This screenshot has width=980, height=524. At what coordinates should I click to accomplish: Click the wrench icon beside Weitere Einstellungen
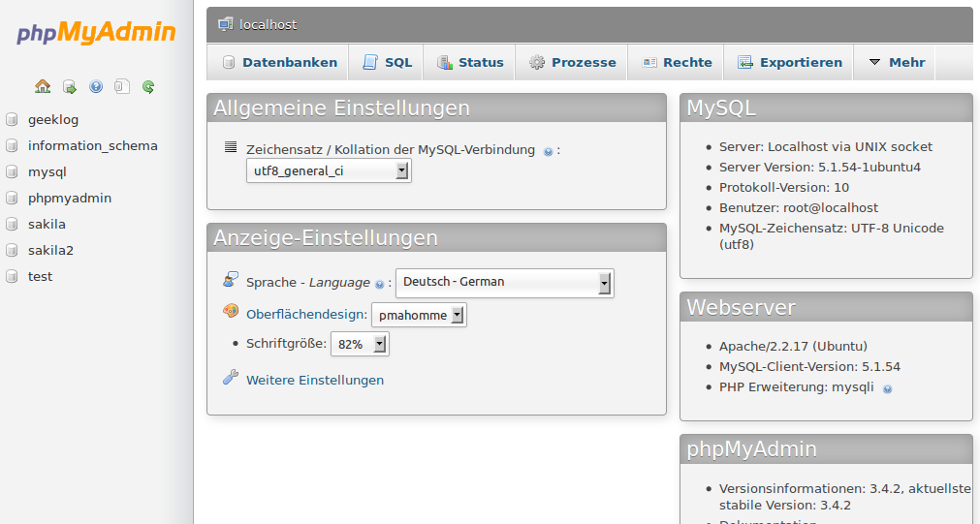[230, 379]
